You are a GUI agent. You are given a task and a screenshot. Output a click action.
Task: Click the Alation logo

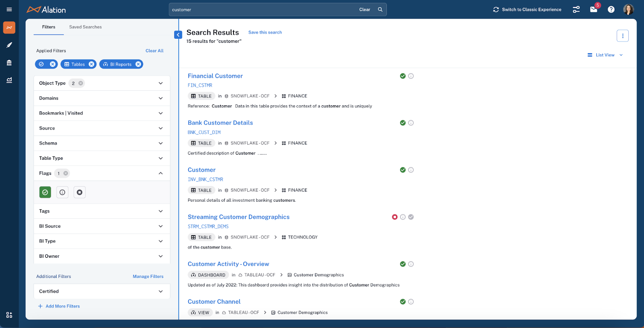(46, 10)
